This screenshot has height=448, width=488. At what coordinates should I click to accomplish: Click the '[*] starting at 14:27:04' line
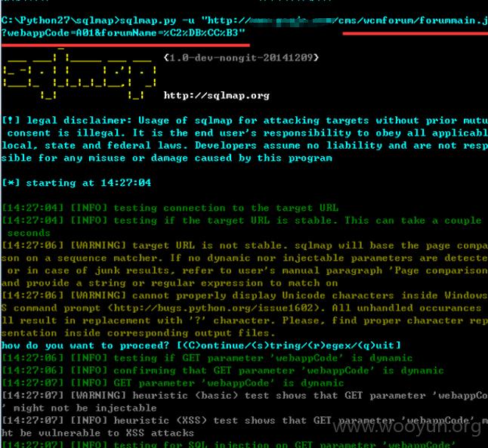point(76,183)
